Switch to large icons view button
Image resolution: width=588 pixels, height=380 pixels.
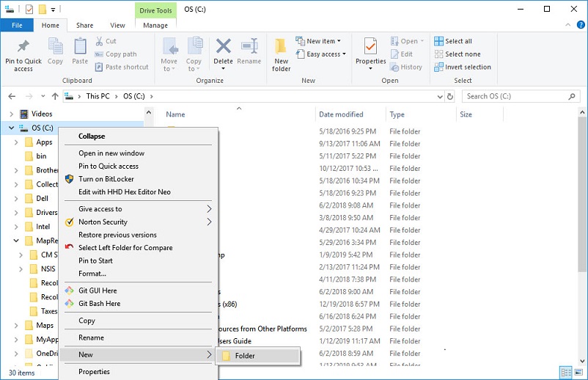pyautogui.click(x=578, y=373)
